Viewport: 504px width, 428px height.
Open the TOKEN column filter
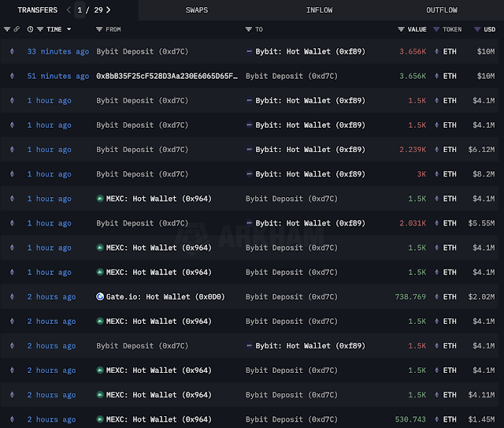coord(436,29)
